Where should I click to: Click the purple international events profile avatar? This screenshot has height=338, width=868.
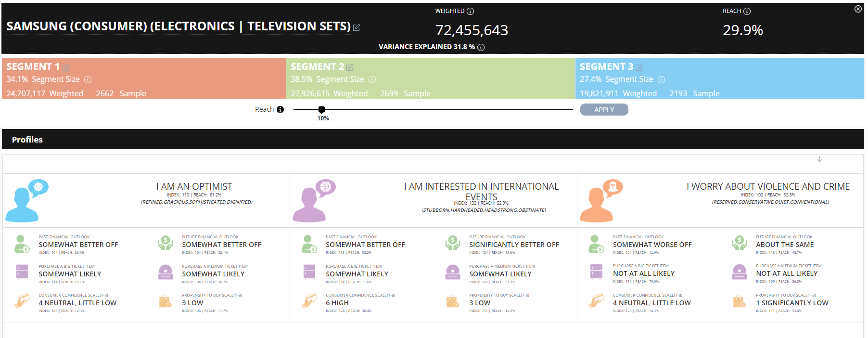(314, 200)
